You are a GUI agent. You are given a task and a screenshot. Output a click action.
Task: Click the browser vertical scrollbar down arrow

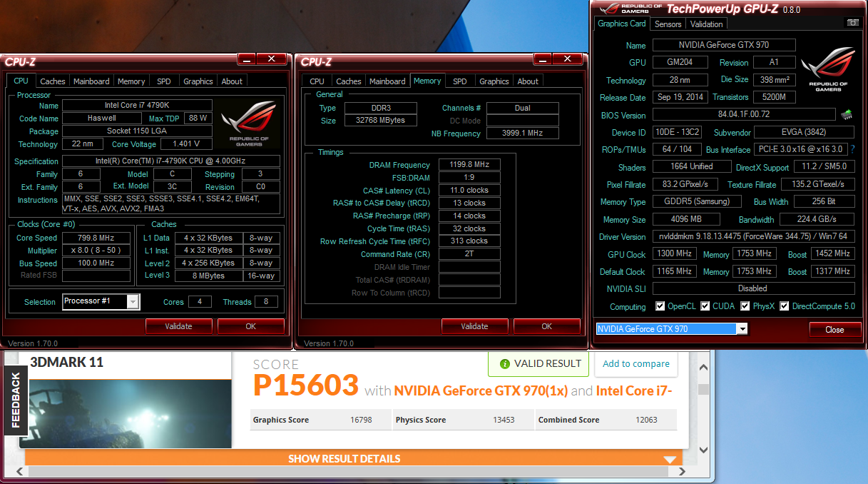pyautogui.click(x=703, y=450)
